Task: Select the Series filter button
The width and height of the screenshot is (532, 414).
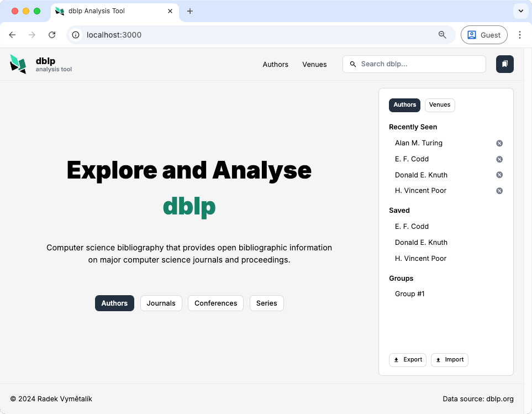Action: click(x=266, y=303)
